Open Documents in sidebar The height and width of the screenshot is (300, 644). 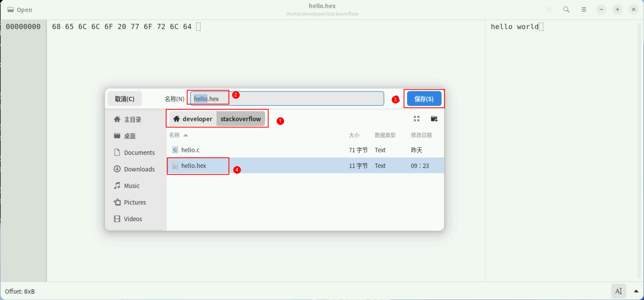135,153
